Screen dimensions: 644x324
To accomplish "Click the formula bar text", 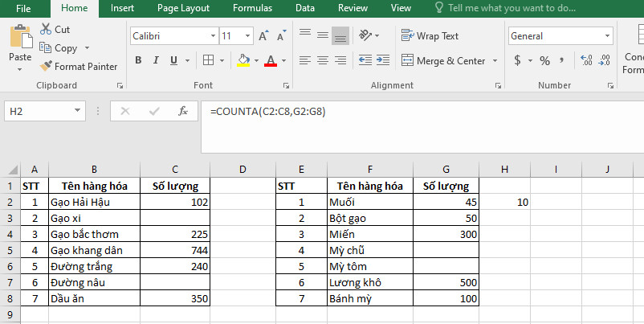I will pyautogui.click(x=267, y=111).
